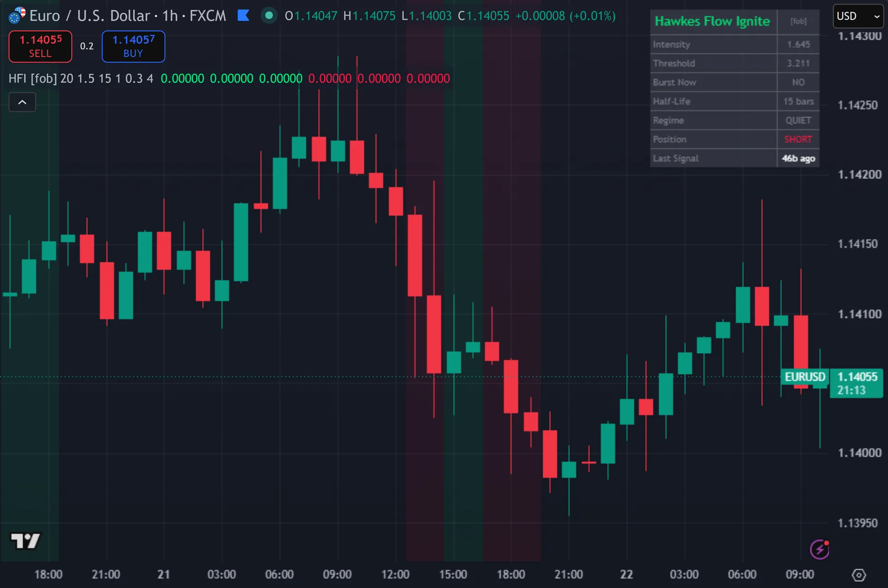Click the 1.14150 price scale label
Screen dimensions: 888x588
pyautogui.click(x=858, y=244)
